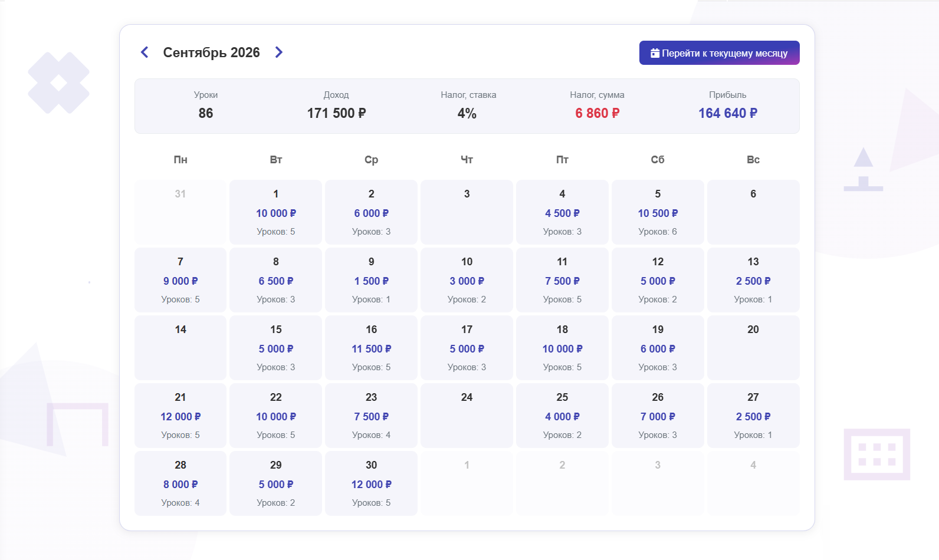Viewport: 939px width, 560px height.
Task: Select the empty September 24 cell
Action: point(467,416)
